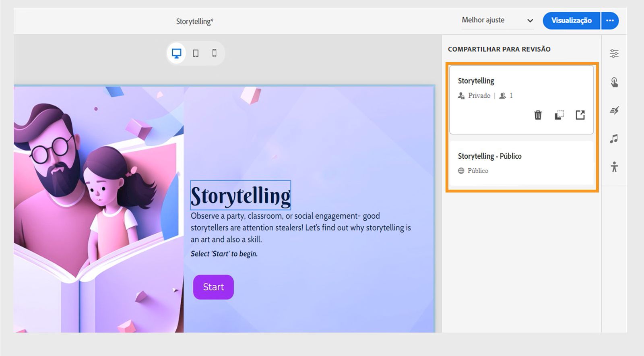Image resolution: width=644 pixels, height=356 pixels.
Task: Switch to mobile phone device view
Action: [x=214, y=53]
